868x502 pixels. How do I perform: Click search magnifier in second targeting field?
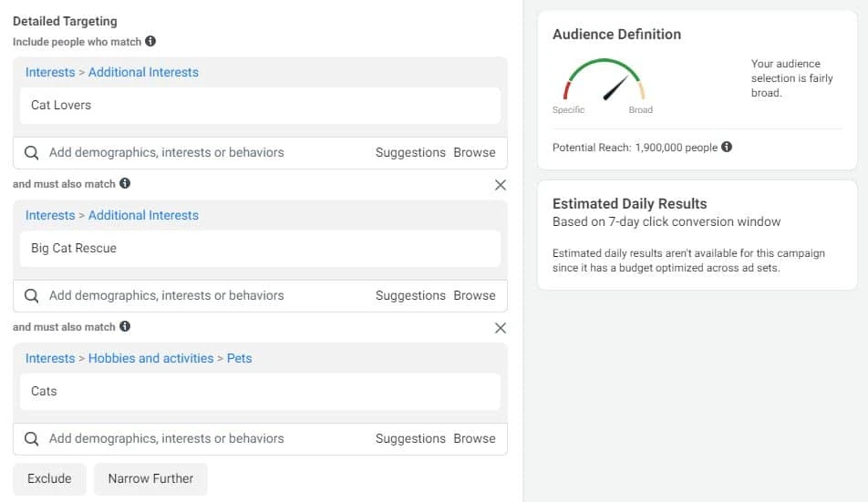coord(32,295)
